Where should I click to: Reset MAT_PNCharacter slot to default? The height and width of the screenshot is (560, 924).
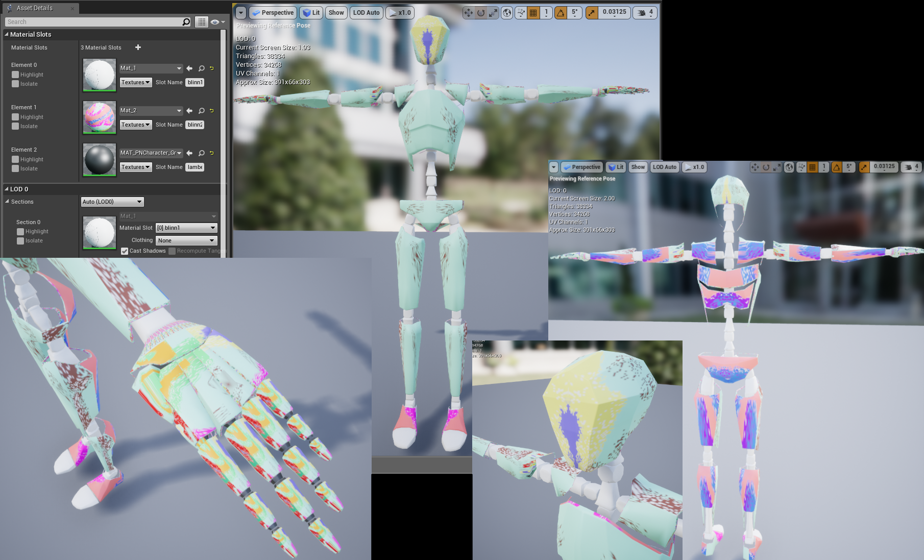click(x=212, y=153)
